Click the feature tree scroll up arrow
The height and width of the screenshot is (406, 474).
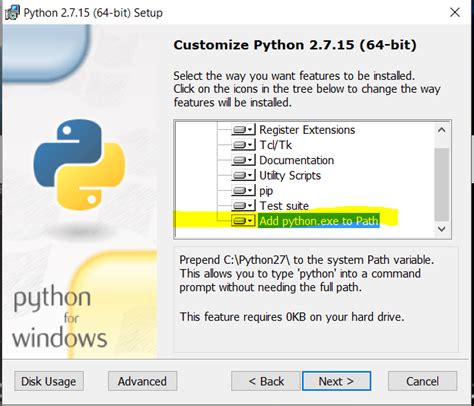click(x=442, y=130)
